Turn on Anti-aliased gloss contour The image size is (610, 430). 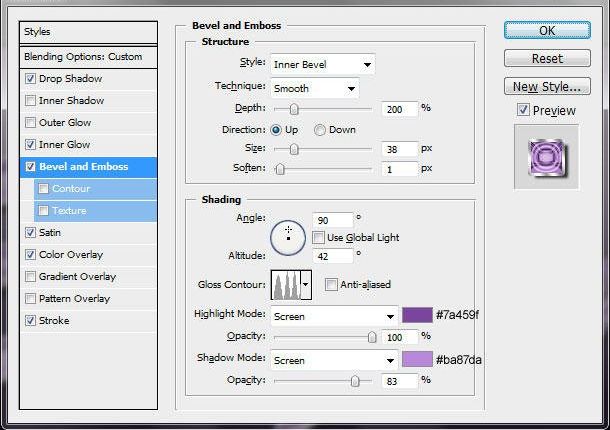[x=331, y=284]
